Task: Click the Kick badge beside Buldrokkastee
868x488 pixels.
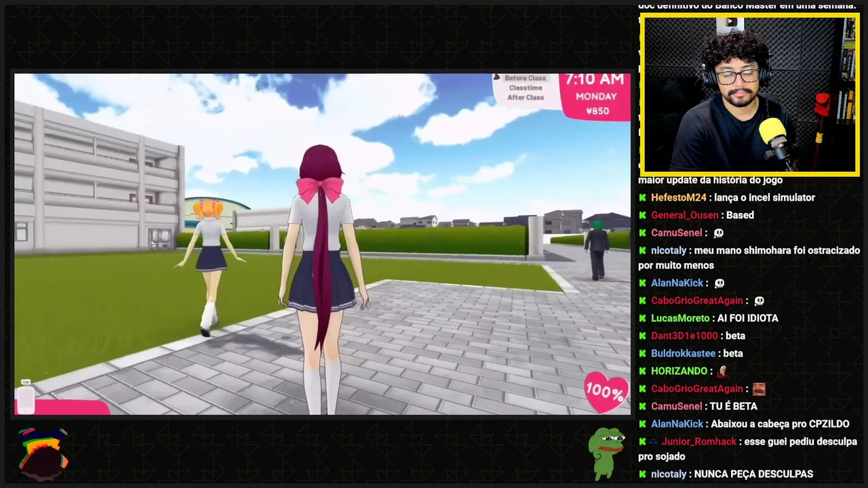Action: [x=643, y=353]
